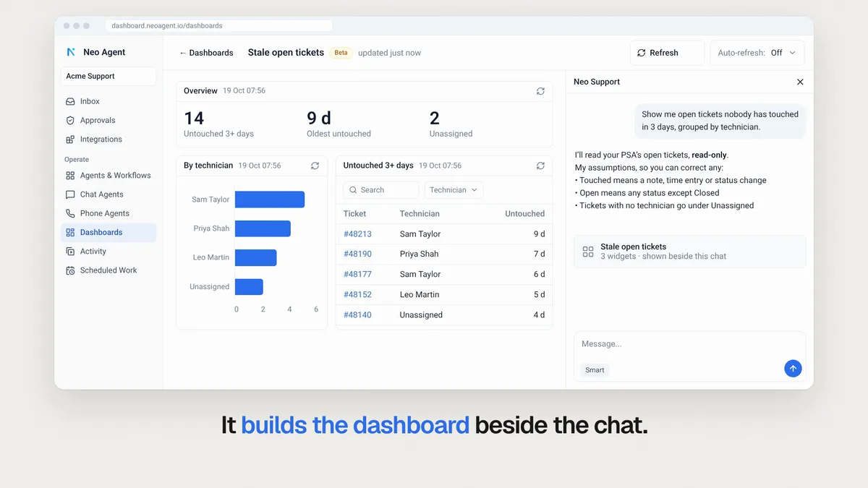Select the Acme Support workspace box

(109, 76)
